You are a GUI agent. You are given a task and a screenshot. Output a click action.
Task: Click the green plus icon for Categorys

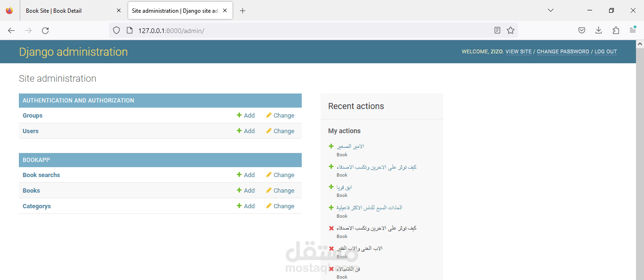[x=239, y=206]
